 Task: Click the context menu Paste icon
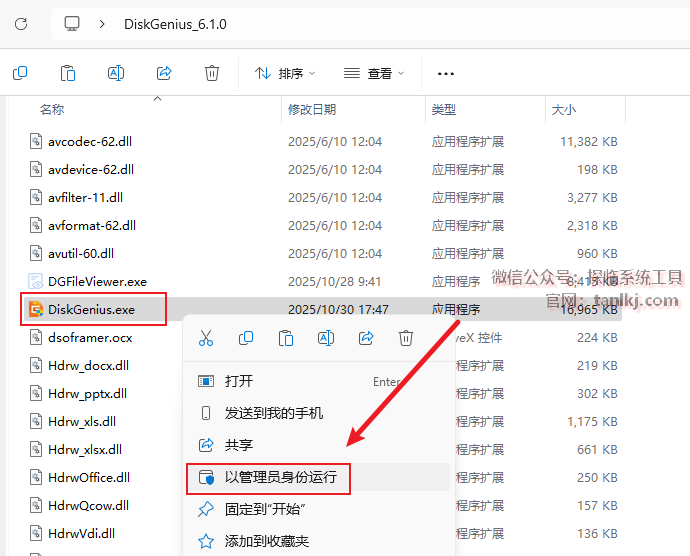tap(286, 338)
